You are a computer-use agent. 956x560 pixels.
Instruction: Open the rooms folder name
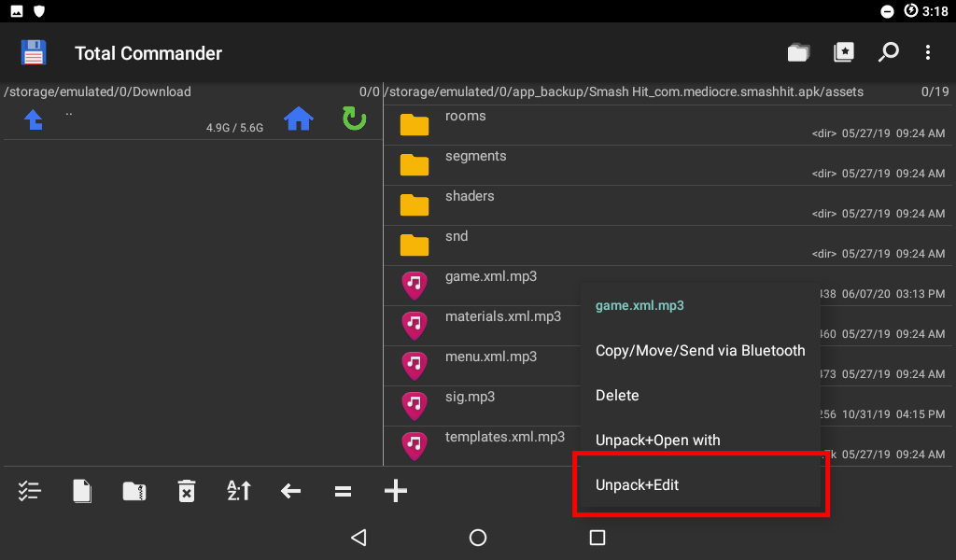(x=465, y=116)
